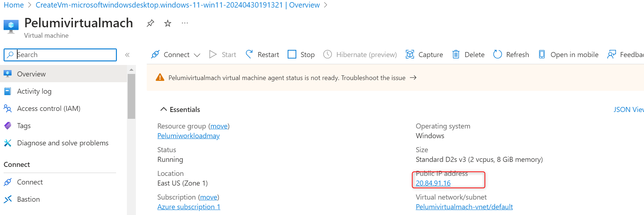The image size is (644, 215).
Task: Open Pelumivirtualmach-vnet/default link
Action: [x=464, y=207]
